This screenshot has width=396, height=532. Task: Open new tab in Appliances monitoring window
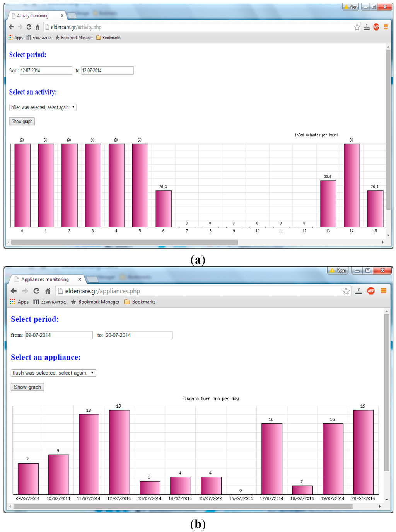click(x=92, y=280)
